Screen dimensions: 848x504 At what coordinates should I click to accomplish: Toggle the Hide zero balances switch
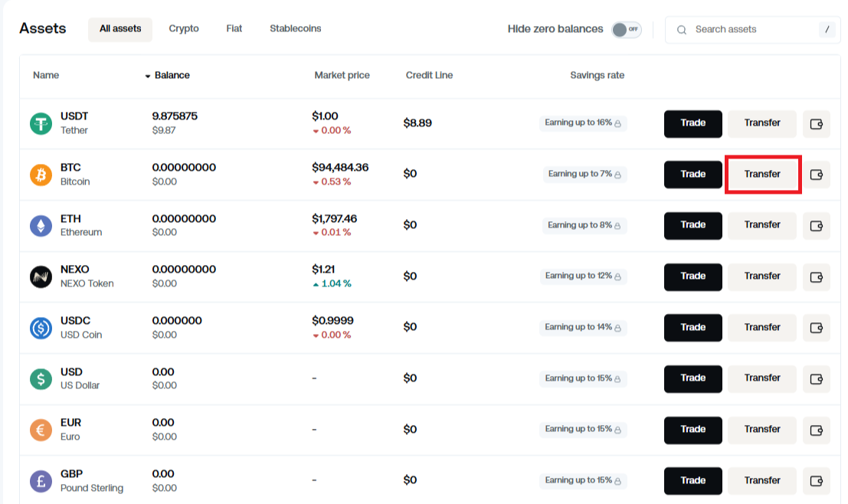(627, 29)
